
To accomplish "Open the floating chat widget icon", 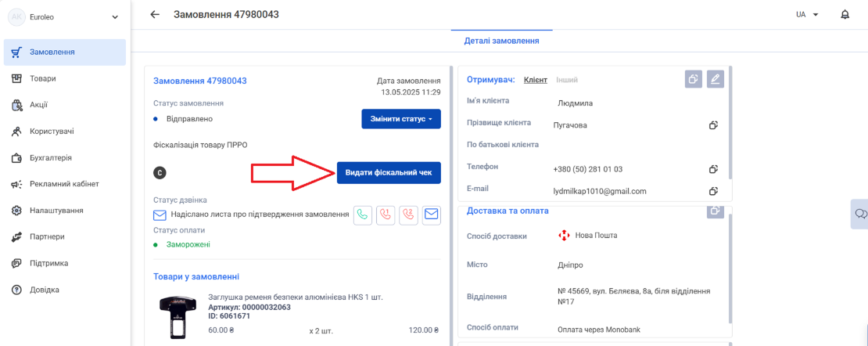I will pyautogui.click(x=859, y=214).
